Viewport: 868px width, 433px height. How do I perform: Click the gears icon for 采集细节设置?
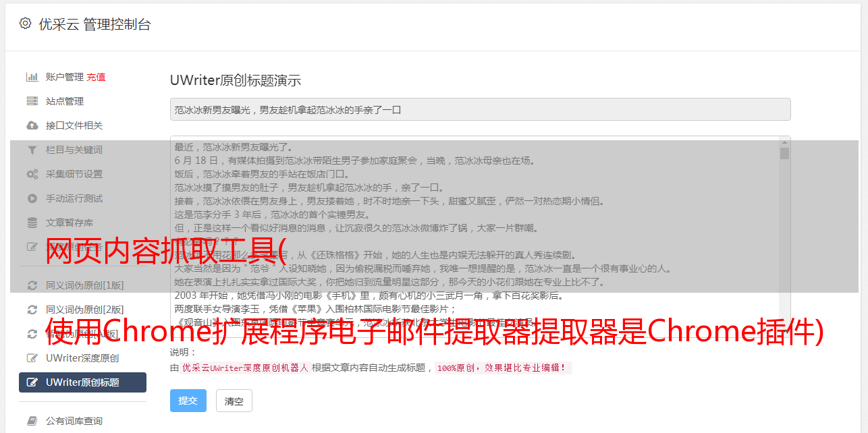coord(32,174)
